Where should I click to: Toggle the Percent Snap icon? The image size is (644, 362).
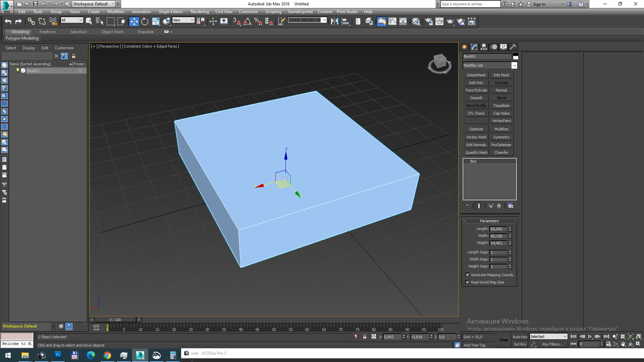258,21
